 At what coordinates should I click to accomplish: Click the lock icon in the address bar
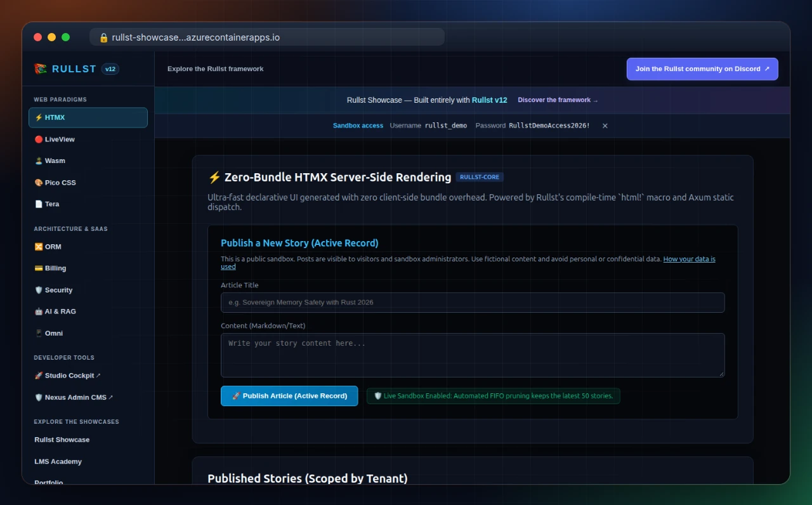click(x=103, y=37)
